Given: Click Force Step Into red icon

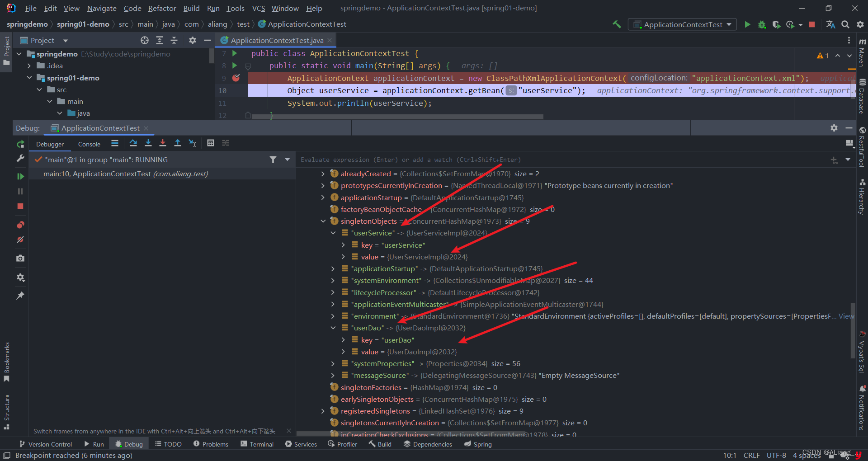Looking at the screenshot, I should click(163, 143).
